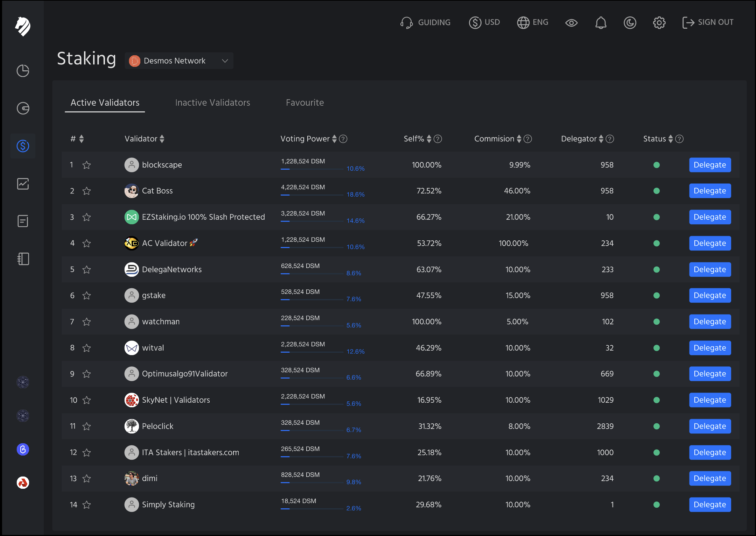Favourite the gstake validator star
756x536 pixels.
[86, 295]
